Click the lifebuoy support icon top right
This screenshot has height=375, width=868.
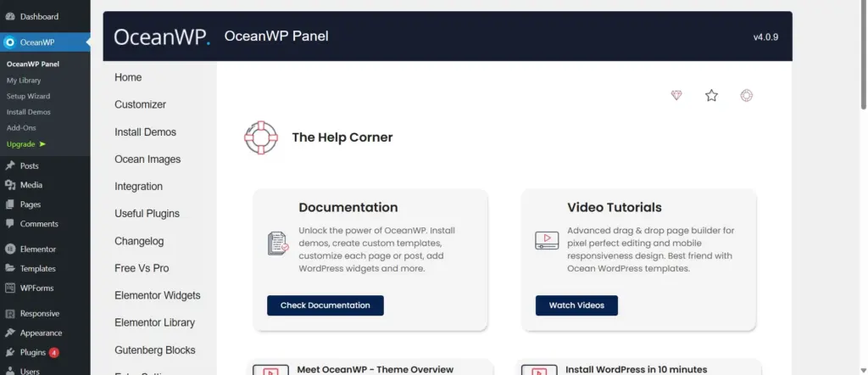click(746, 95)
